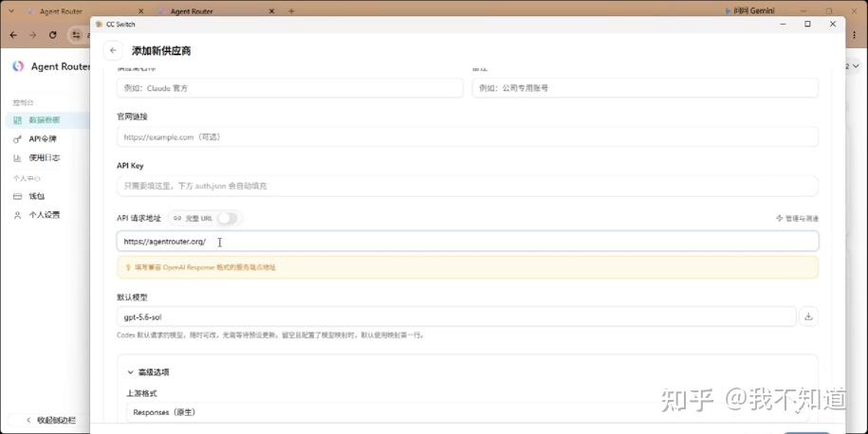The width and height of the screenshot is (868, 434).
Task: Reload the browser page
Action: [x=52, y=35]
